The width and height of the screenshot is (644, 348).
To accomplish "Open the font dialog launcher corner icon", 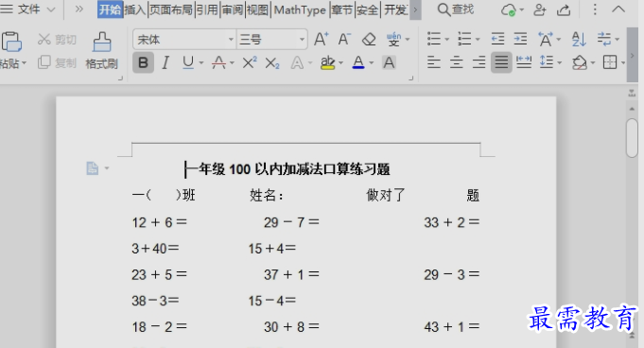I will (410, 78).
